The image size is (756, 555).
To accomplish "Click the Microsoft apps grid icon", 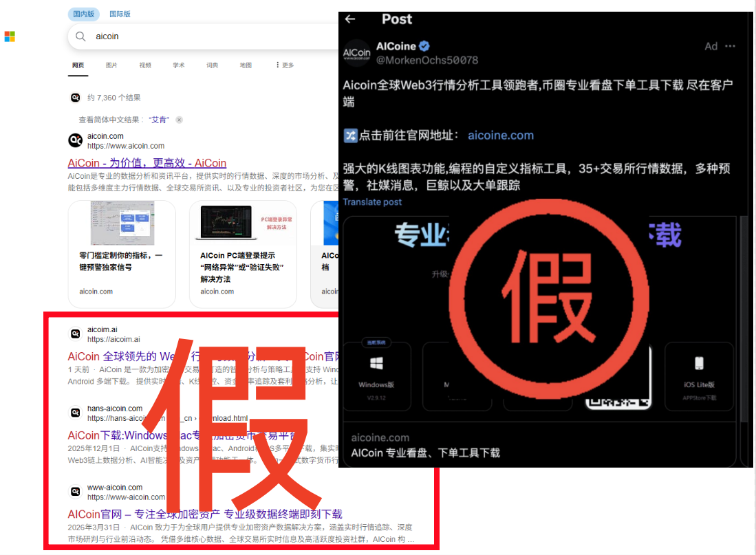I will [x=10, y=36].
